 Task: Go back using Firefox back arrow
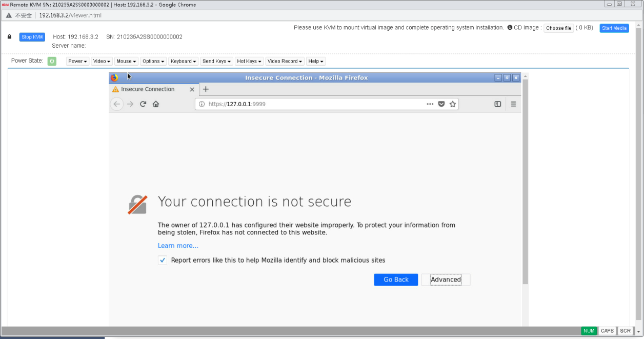tap(117, 104)
